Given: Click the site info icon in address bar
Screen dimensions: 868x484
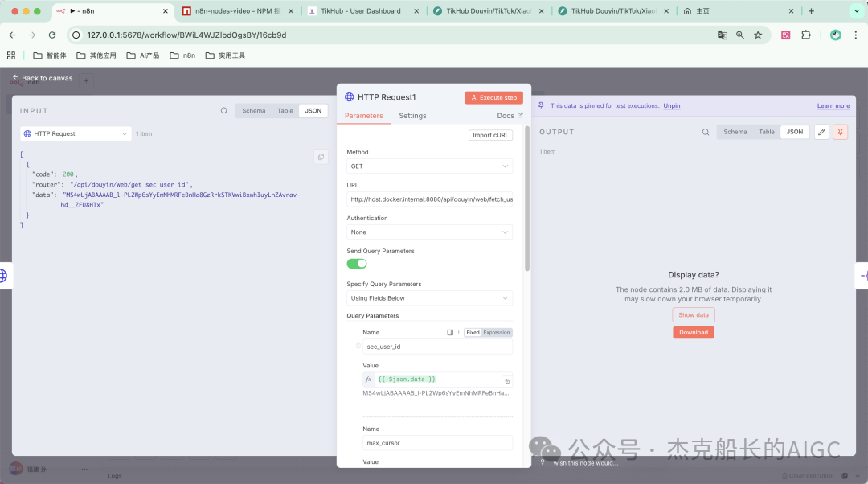Looking at the screenshot, I should tap(76, 35).
